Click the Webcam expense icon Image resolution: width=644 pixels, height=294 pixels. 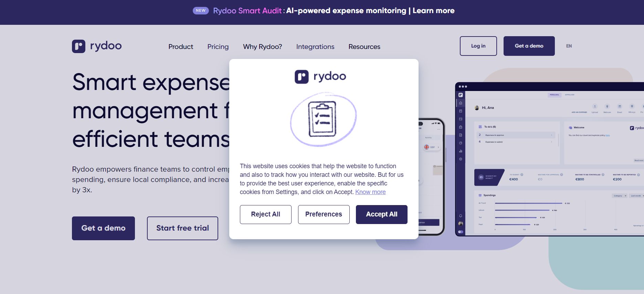click(x=607, y=107)
